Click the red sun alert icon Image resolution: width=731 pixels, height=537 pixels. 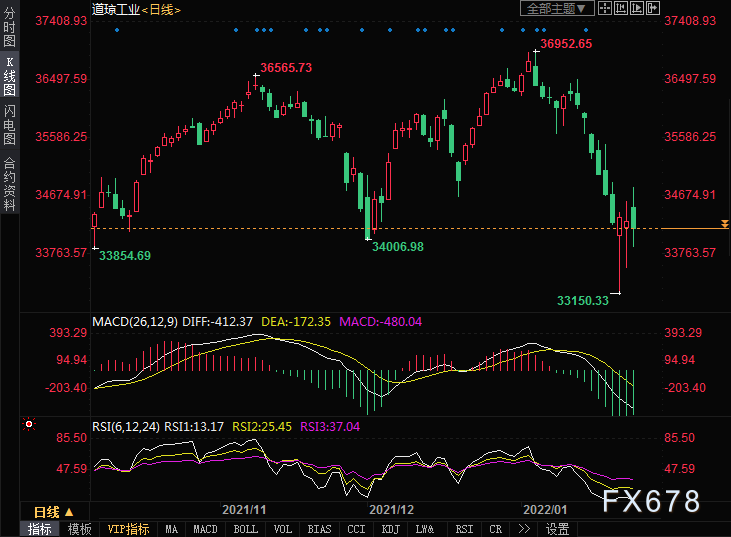[29, 424]
